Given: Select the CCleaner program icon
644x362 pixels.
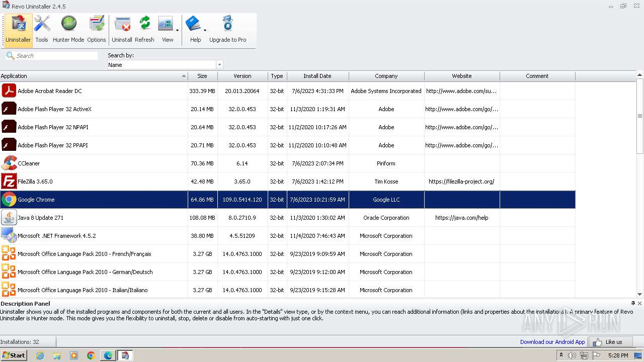Looking at the screenshot, I should pyautogui.click(x=9, y=163).
